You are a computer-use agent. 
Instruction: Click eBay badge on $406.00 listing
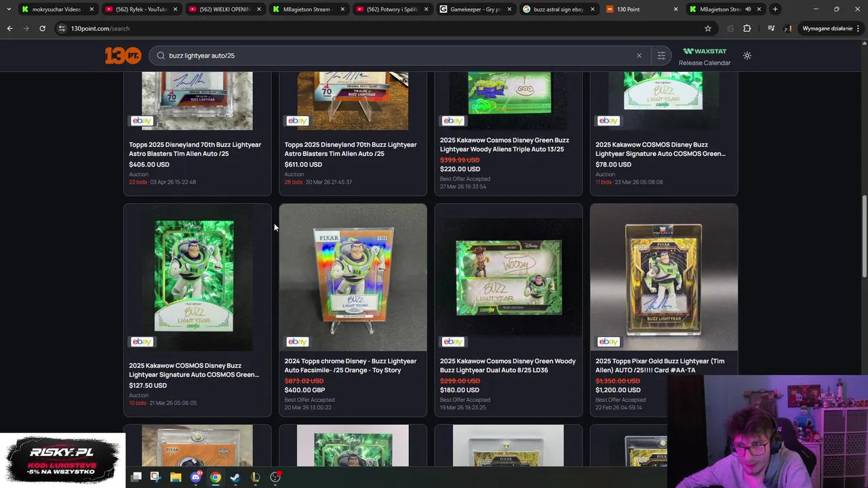pos(142,121)
